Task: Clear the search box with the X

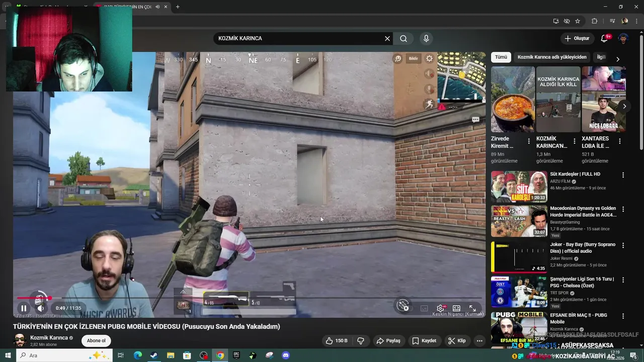Action: pyautogui.click(x=387, y=38)
